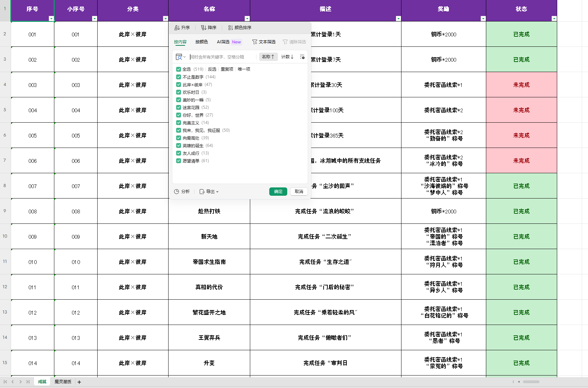Toggle the 愿望清单 checkbox
Image resolution: width=588 pixels, height=388 pixels.
tap(179, 161)
